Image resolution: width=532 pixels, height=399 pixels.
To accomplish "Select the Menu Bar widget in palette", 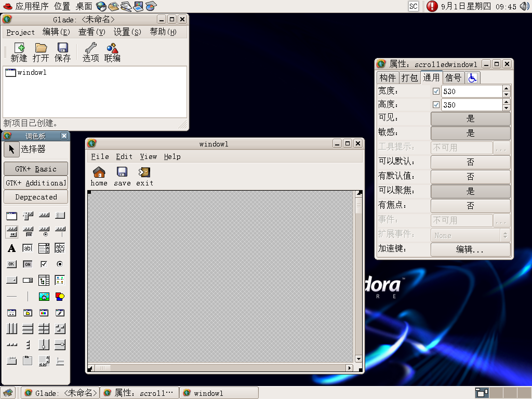I will (x=28, y=216).
